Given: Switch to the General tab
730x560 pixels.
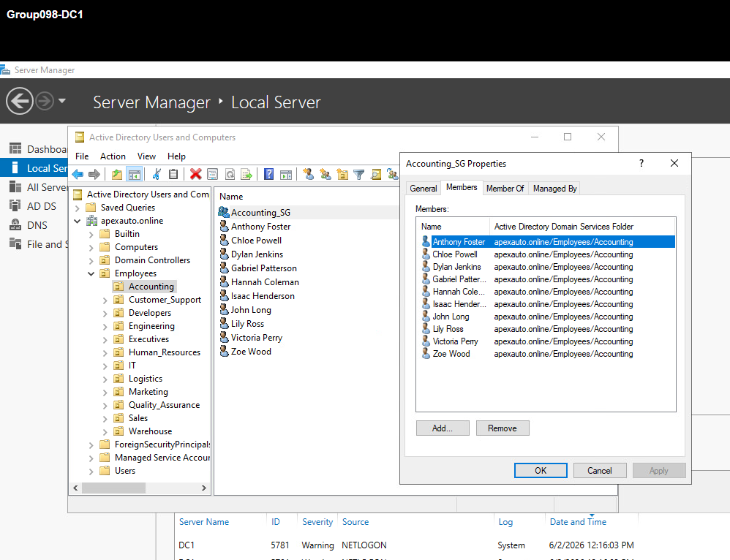Looking at the screenshot, I should 424,189.
